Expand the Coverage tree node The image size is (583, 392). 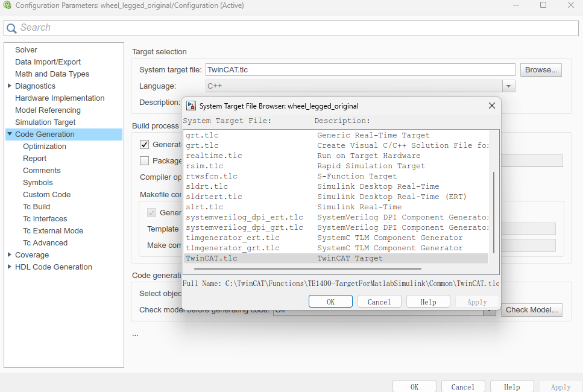[x=9, y=254]
